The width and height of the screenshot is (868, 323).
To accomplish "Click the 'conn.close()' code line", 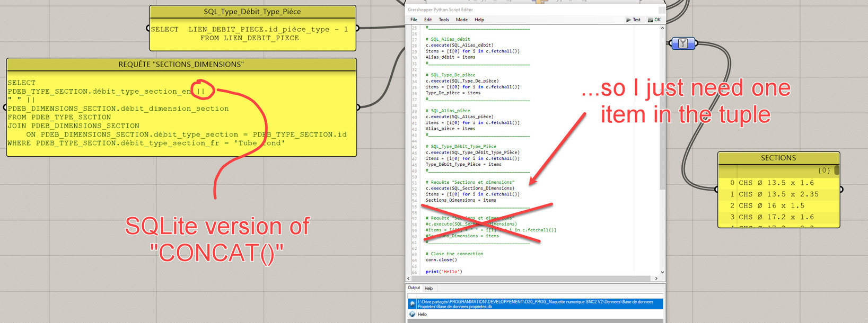I will (x=441, y=260).
